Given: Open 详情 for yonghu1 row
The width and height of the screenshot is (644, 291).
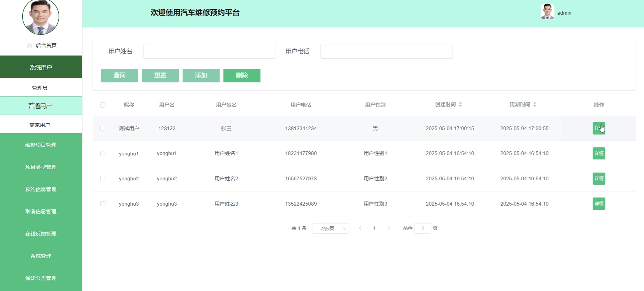Looking at the screenshot, I should (599, 153).
